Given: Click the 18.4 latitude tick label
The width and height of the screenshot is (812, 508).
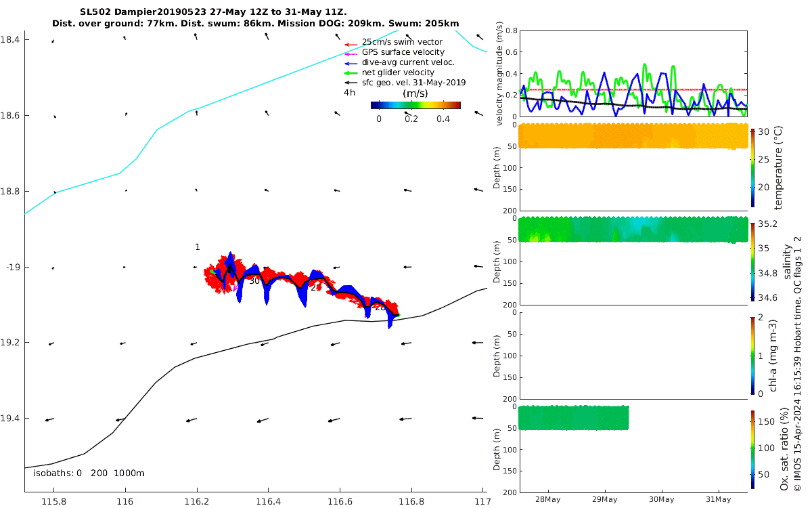Looking at the screenshot, I should pos(11,40).
